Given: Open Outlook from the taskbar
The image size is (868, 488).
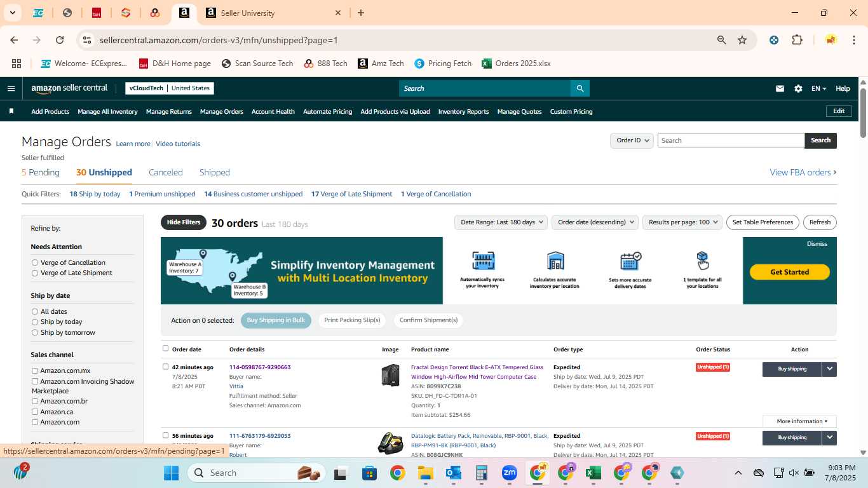Looking at the screenshot, I should click(454, 473).
